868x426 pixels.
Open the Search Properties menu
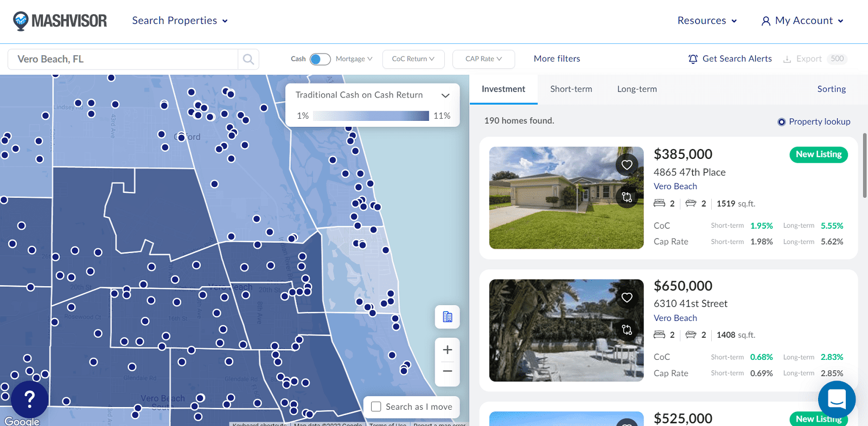click(180, 21)
